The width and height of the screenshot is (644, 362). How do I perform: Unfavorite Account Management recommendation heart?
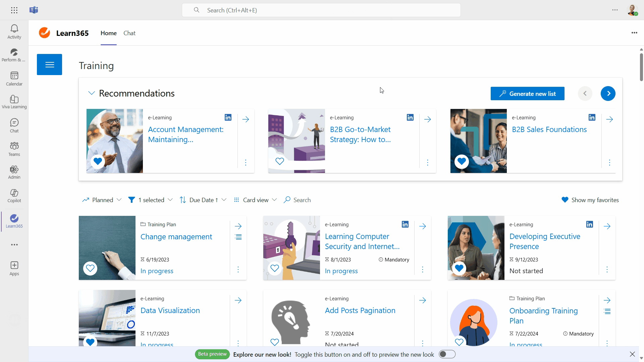pos(98,161)
